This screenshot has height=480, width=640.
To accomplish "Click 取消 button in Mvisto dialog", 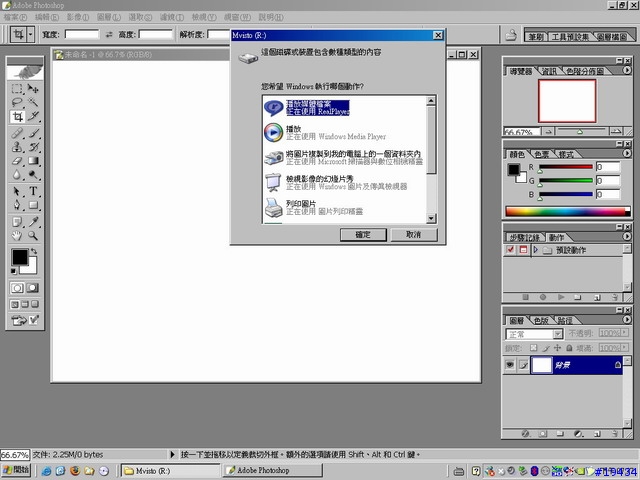I will pos(413,235).
